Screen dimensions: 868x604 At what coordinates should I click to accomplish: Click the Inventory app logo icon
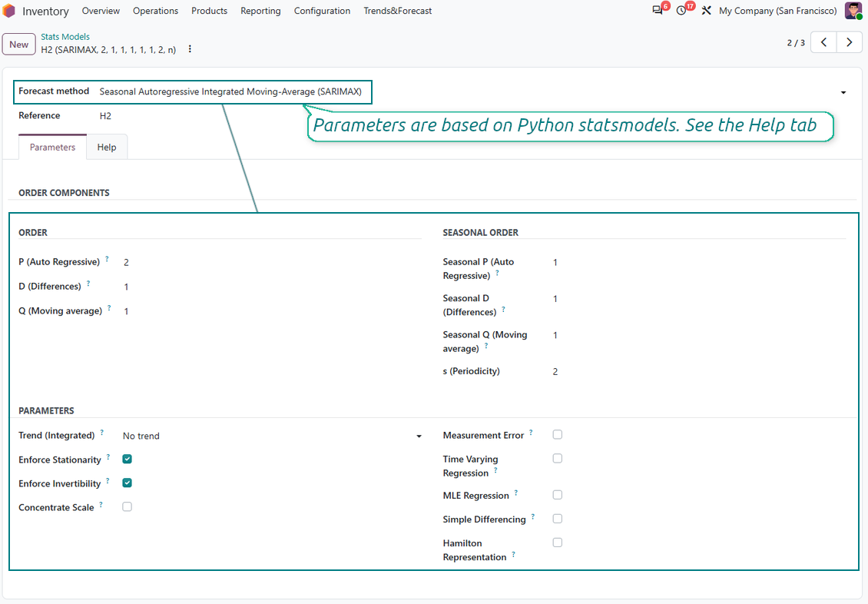click(9, 11)
